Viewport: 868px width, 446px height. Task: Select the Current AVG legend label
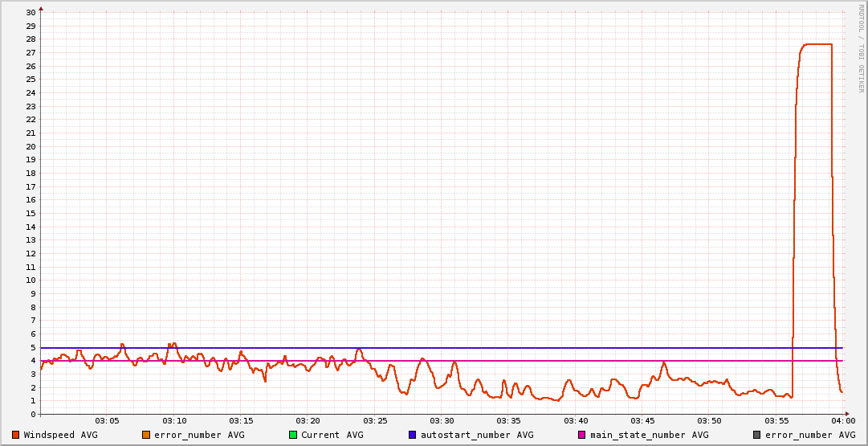[x=332, y=435]
